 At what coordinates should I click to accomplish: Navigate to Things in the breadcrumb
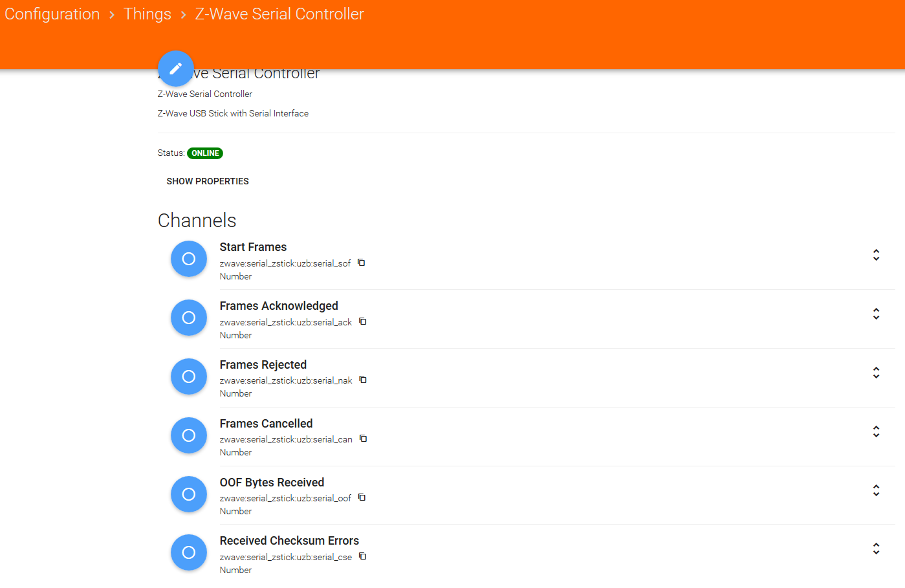tap(147, 14)
